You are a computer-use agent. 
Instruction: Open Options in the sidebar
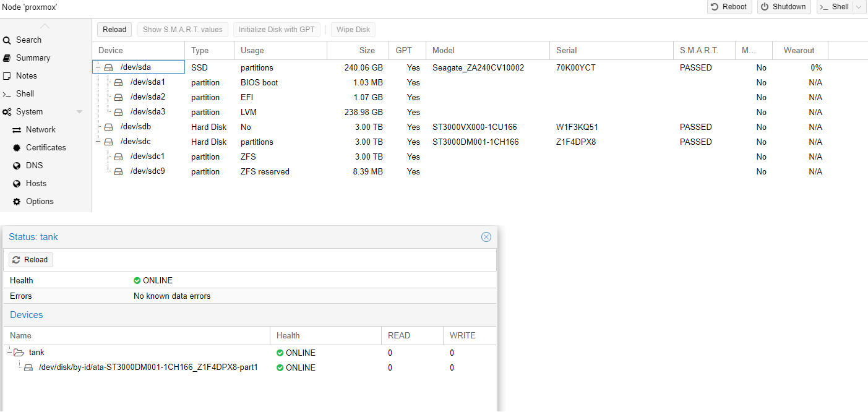click(40, 201)
